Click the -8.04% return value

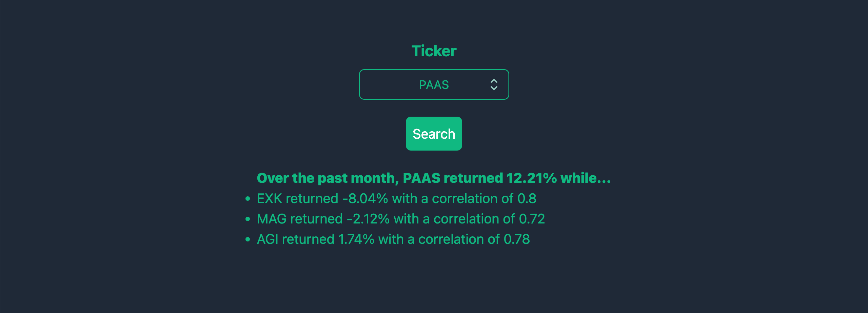click(365, 199)
